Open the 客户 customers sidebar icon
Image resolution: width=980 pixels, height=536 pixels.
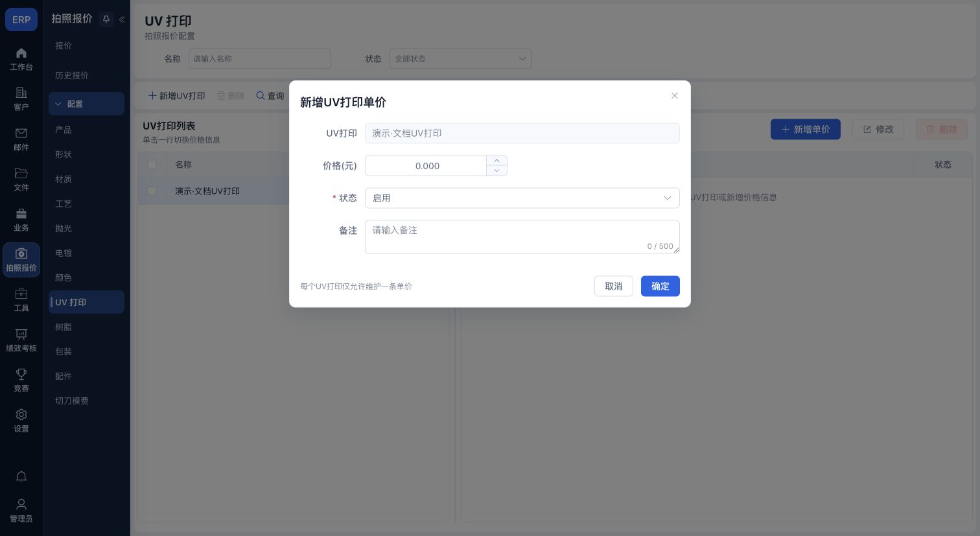(x=21, y=99)
